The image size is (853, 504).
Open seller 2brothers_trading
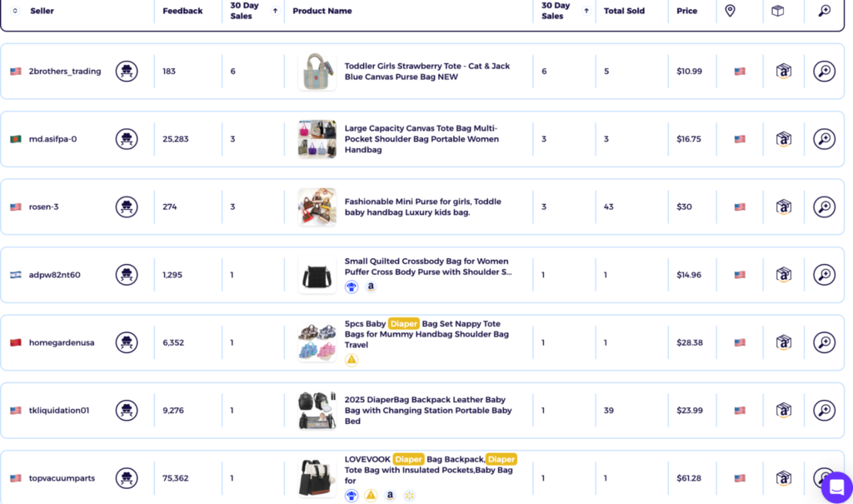65,72
